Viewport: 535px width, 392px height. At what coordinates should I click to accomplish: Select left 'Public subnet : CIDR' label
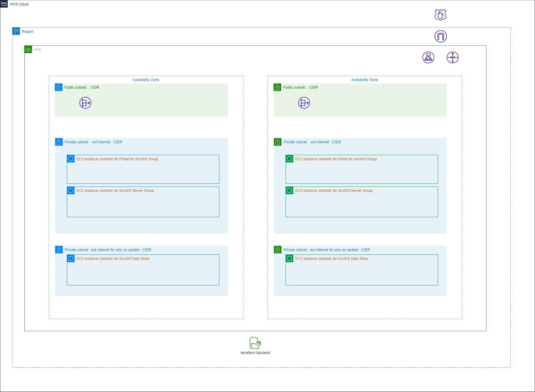(x=82, y=87)
